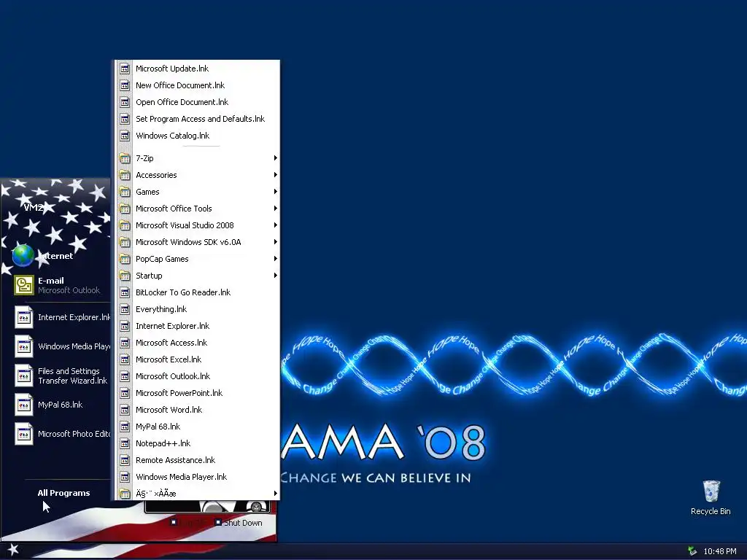Screen dimensions: 747x560
Task: Click Set Program Access and Defaults icon
Action: click(125, 119)
